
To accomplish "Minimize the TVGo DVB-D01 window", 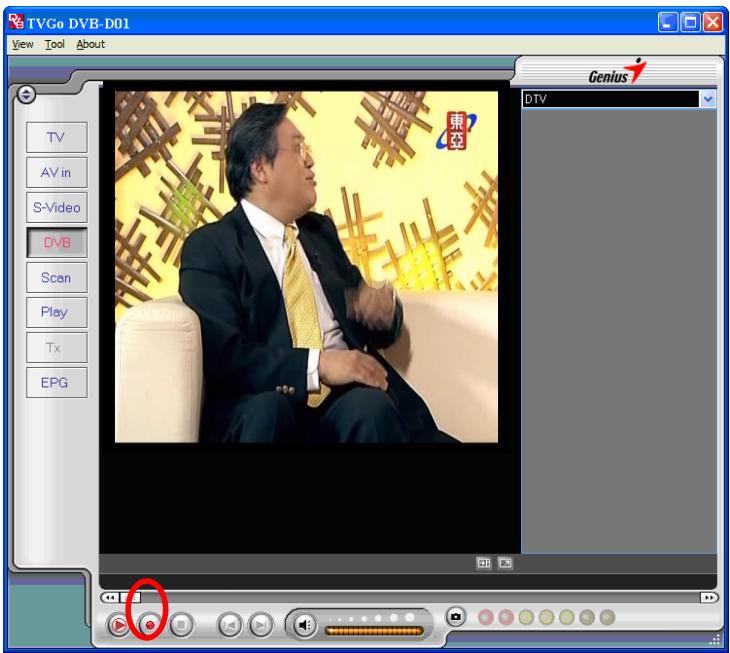I will tap(668, 22).
